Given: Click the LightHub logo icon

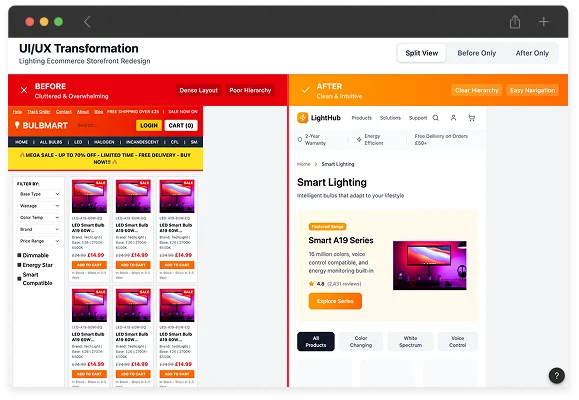Looking at the screenshot, I should pos(302,118).
